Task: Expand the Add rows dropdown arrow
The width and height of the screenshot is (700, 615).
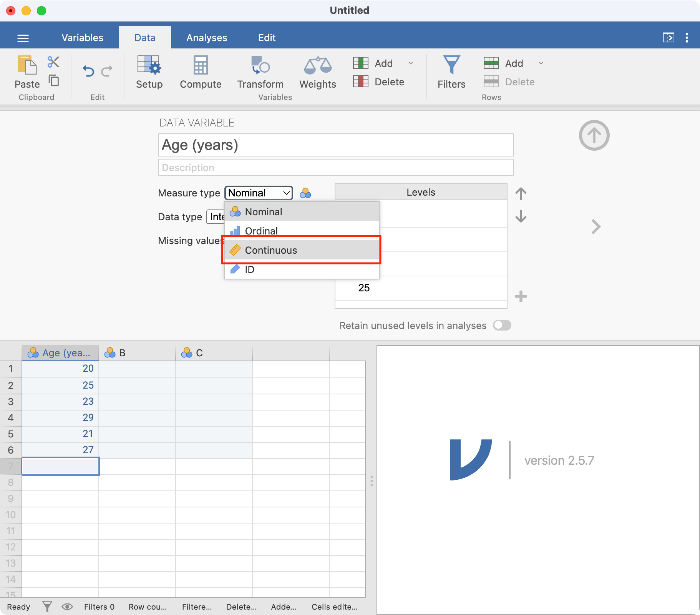Action: (541, 63)
